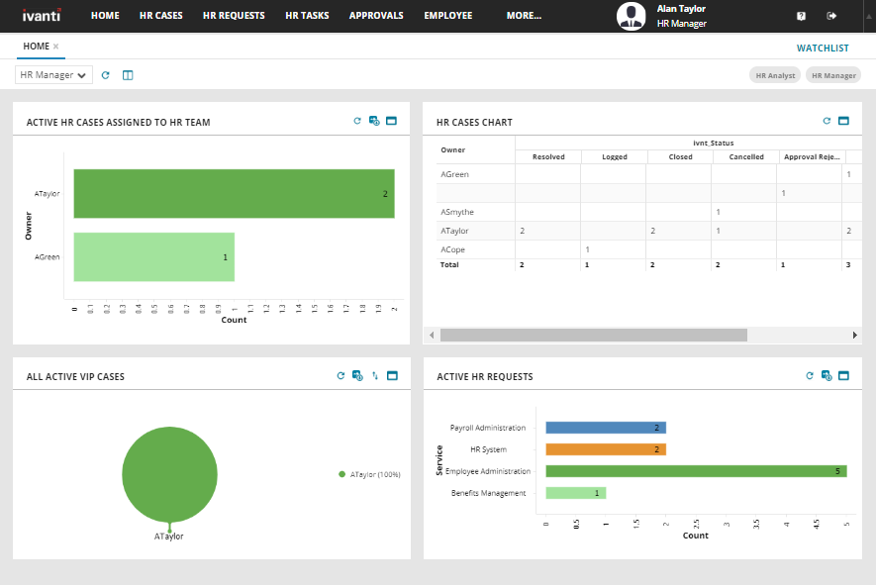Maximize the HR Cases Chart panel
Image resolution: width=876 pixels, height=588 pixels.
[x=843, y=121]
